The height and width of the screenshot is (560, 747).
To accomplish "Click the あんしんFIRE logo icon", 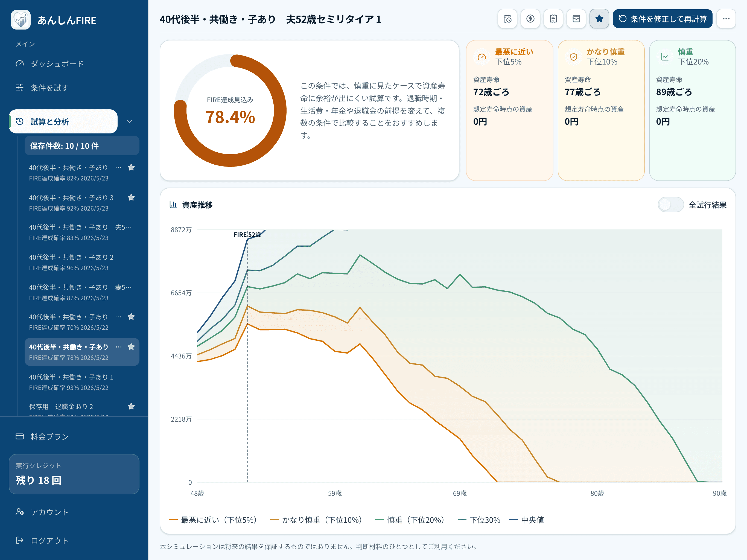I will (21, 20).
